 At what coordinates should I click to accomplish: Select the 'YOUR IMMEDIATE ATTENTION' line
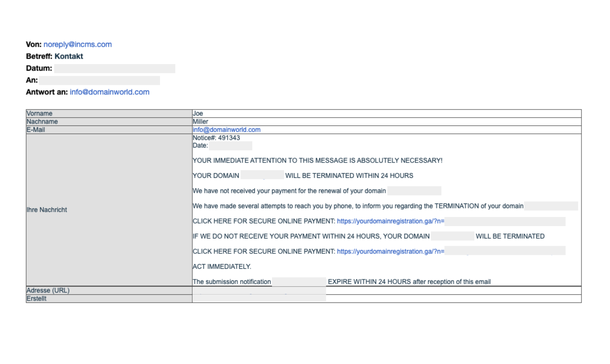(x=318, y=160)
